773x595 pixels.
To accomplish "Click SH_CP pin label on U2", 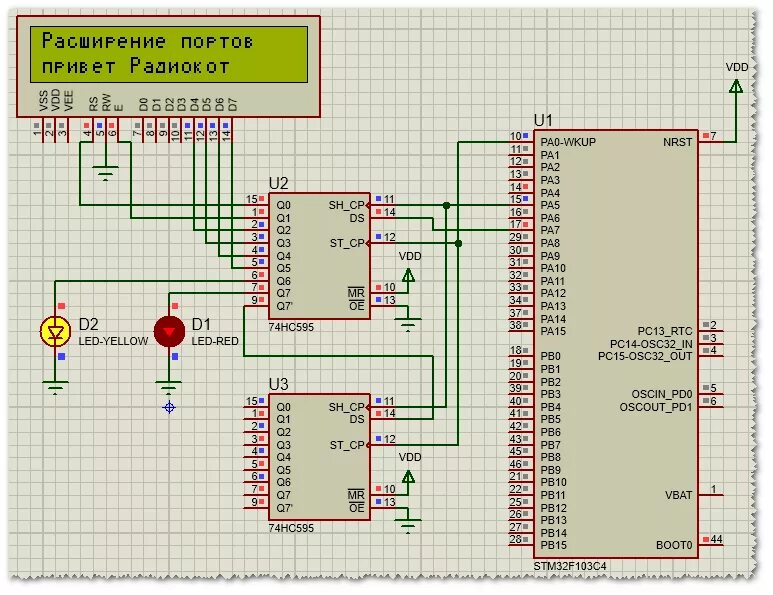I will [x=346, y=206].
